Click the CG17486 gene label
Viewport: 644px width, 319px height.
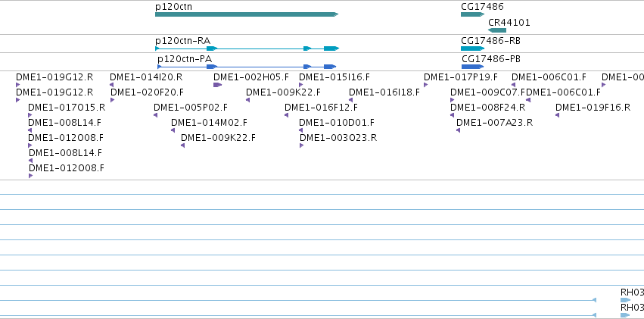click(x=482, y=7)
